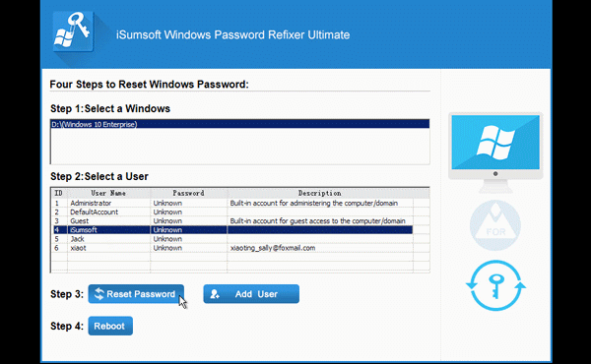Select the iSumsoft user row
591x364 pixels.
[232, 230]
